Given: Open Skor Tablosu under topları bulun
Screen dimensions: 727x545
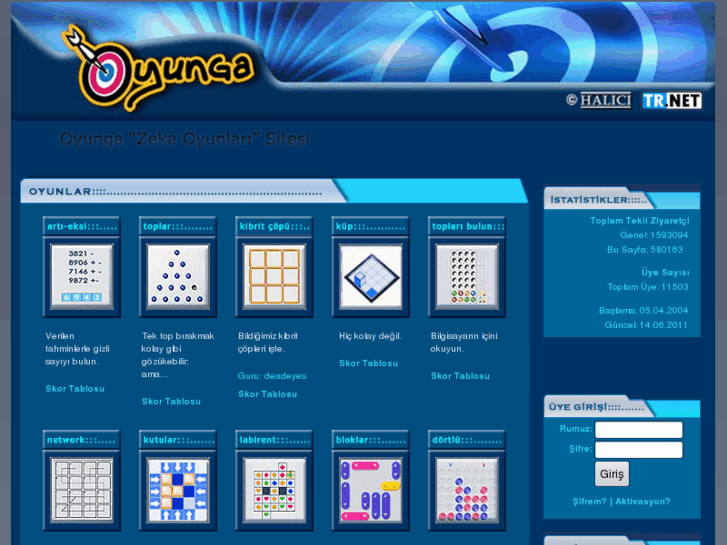Looking at the screenshot, I should click(x=460, y=376).
